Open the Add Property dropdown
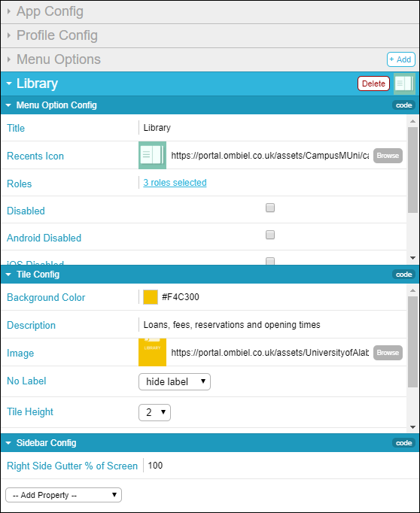The height and width of the screenshot is (513, 420). coord(63,495)
